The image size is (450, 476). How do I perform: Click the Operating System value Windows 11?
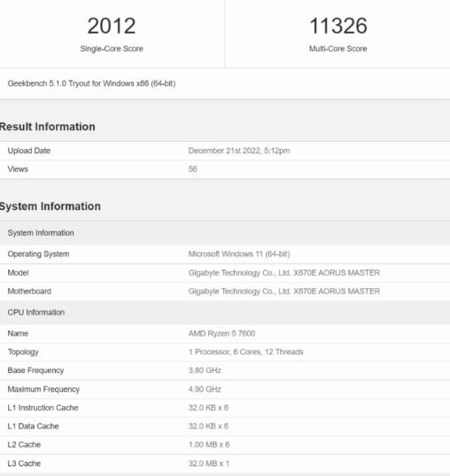239,254
